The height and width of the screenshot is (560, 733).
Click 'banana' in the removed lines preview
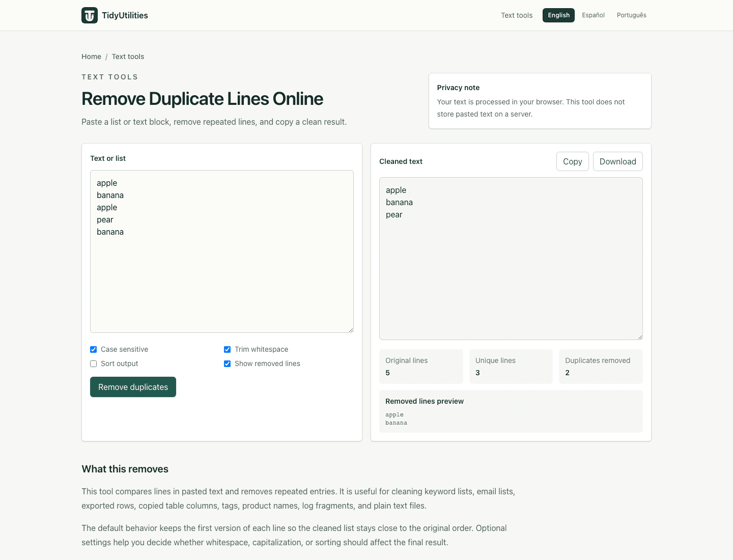[x=396, y=423]
